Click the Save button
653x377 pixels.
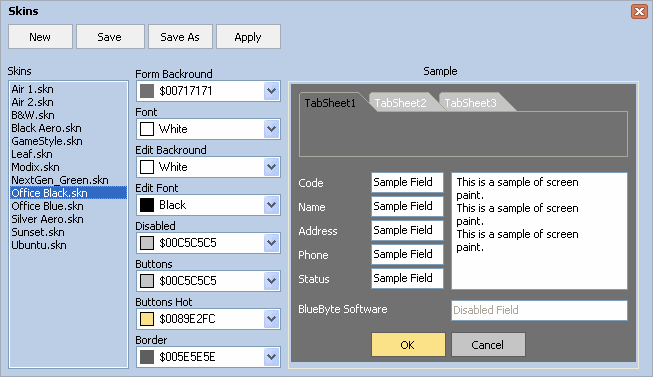coord(110,37)
